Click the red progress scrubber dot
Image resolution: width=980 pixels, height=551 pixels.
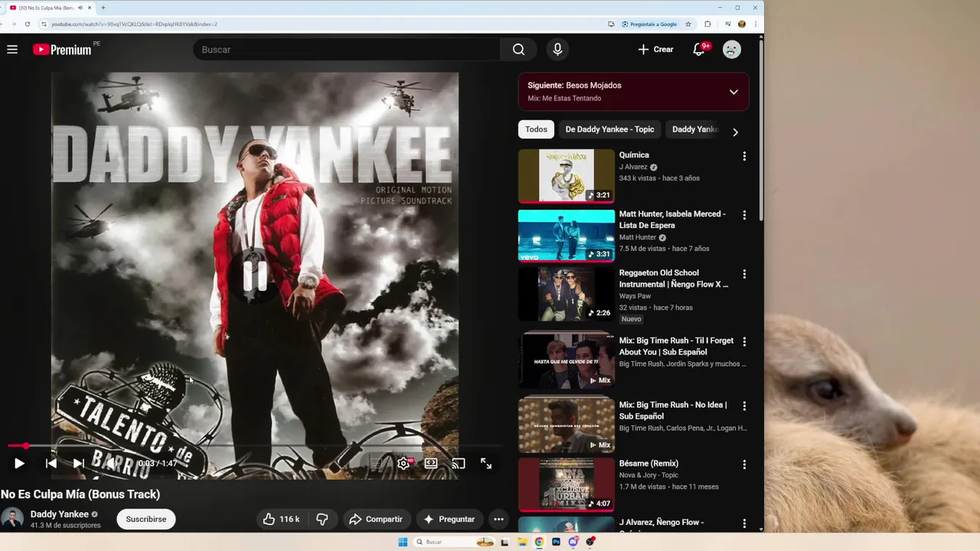(25, 445)
